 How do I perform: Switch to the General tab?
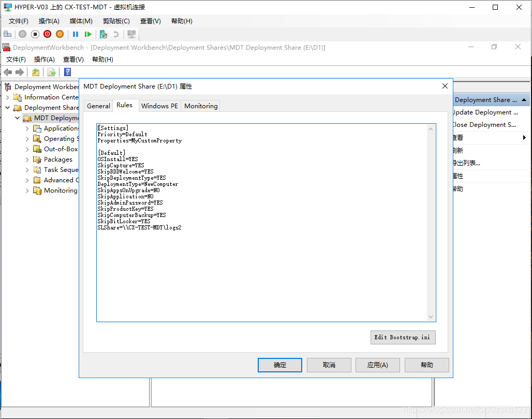pos(98,106)
